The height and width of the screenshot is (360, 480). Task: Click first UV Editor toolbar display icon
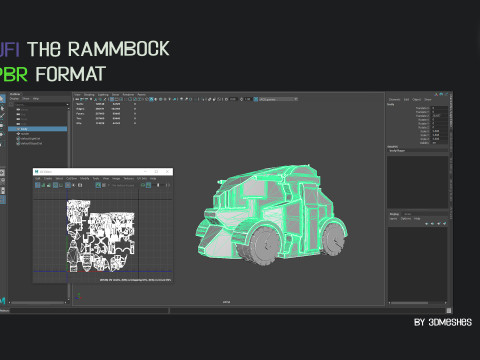tap(37, 185)
